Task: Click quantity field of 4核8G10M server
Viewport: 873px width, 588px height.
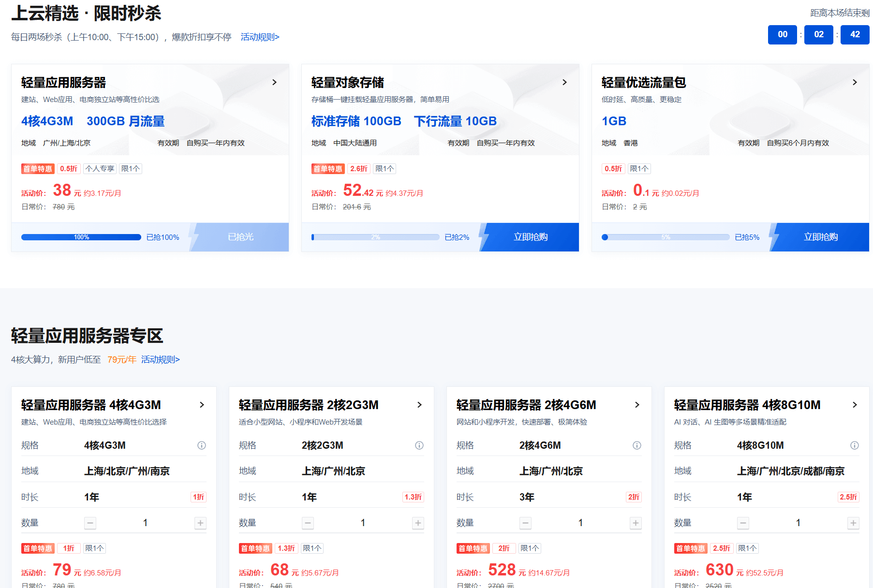Action: [x=798, y=523]
